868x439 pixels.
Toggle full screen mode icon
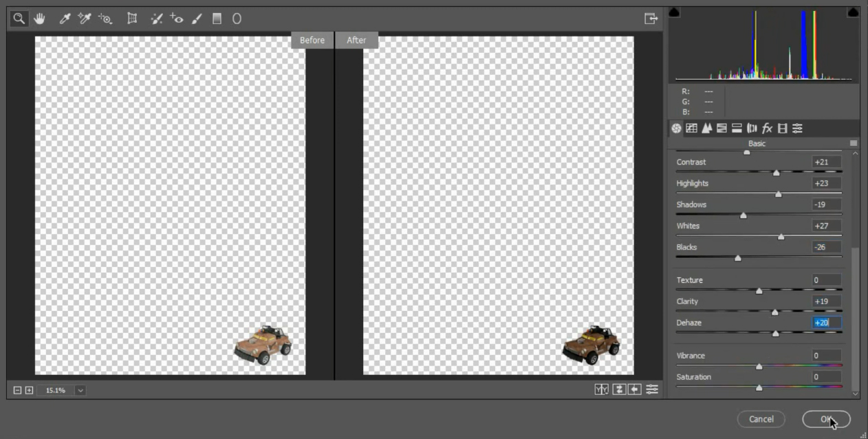pos(651,19)
